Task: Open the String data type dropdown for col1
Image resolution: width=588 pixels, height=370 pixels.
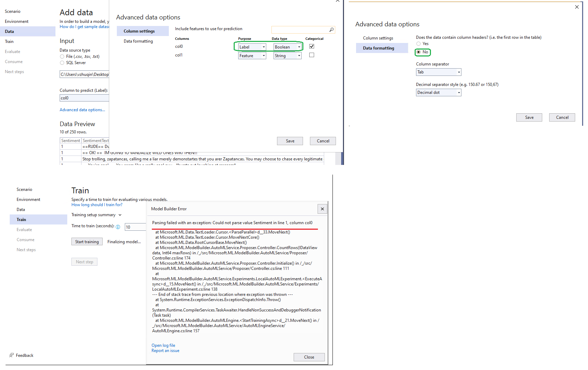Action: point(287,55)
